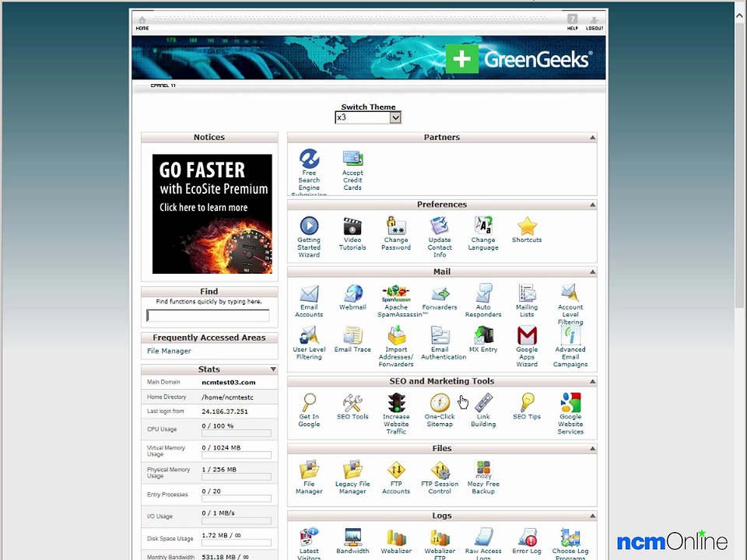Collapse the Logs section
Screen dimensions: 747x560
tap(592, 516)
